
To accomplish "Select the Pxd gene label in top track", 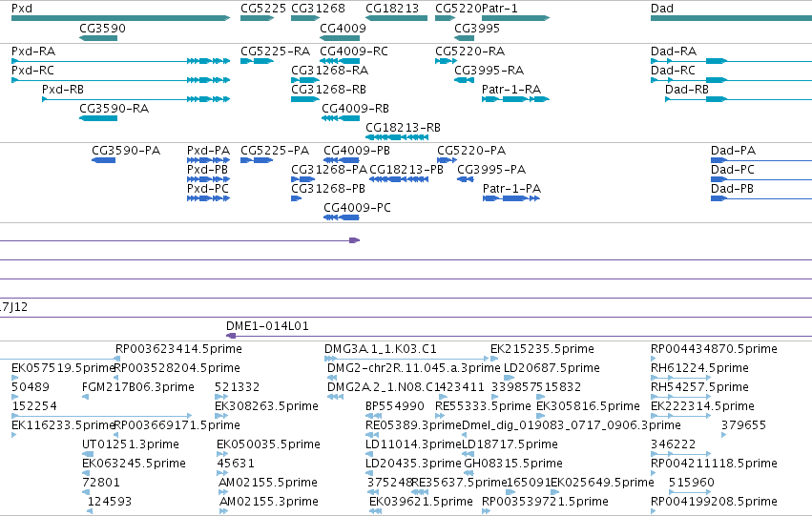I will [x=22, y=9].
